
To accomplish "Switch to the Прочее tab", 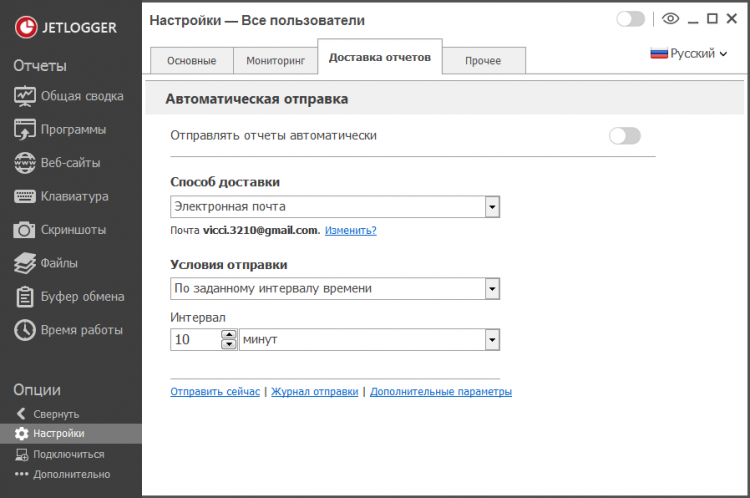I will [x=483, y=60].
